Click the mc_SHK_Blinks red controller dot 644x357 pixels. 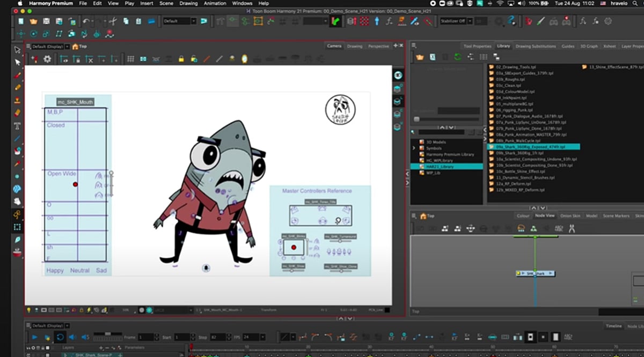tap(294, 247)
